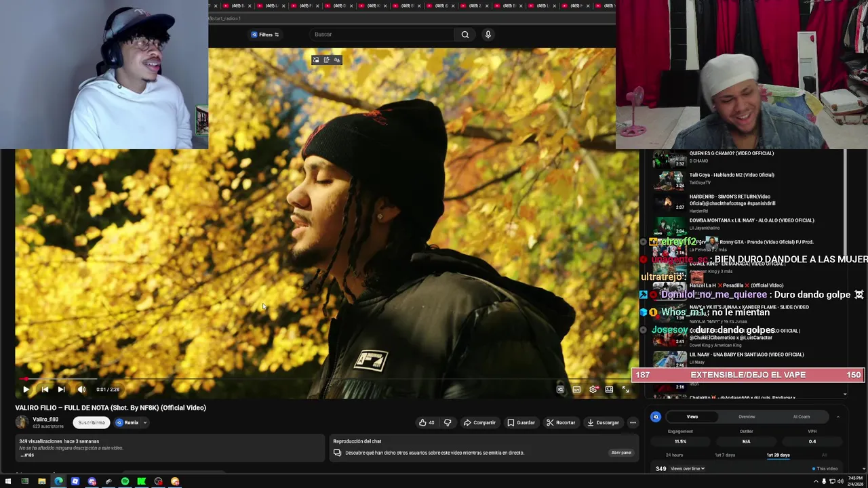Open QUIEN ES G CHAMO? video thumbnail
The width and height of the screenshot is (868, 488).
pos(669,160)
